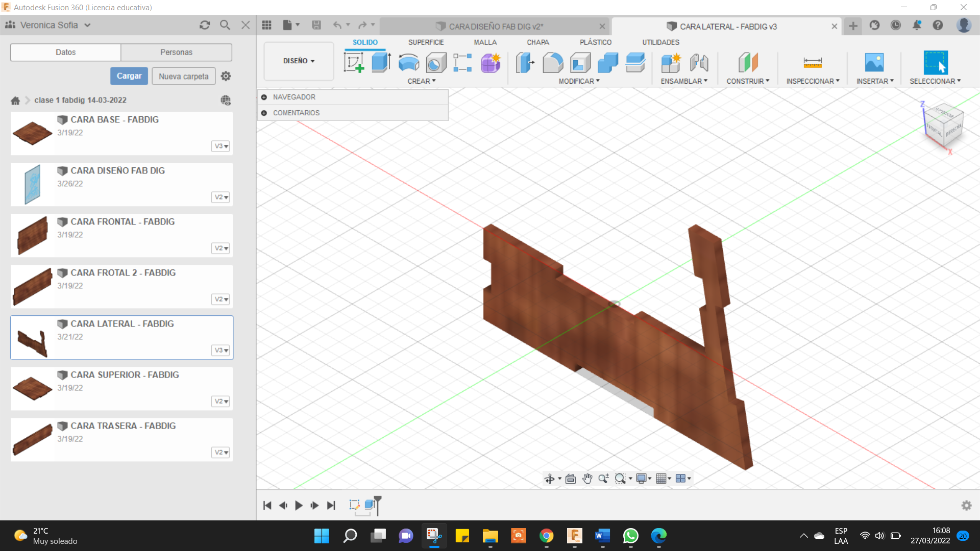Open the CREAR menu dropdown

[421, 81]
